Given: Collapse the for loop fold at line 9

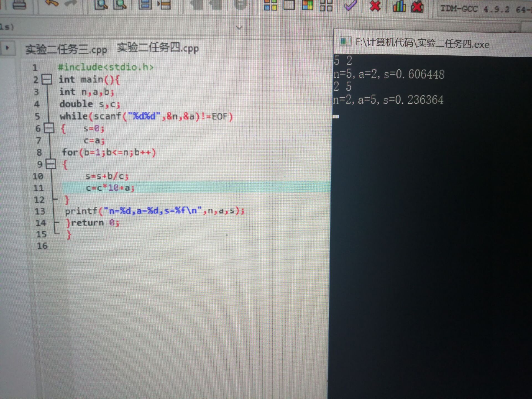Looking at the screenshot, I should [x=51, y=164].
